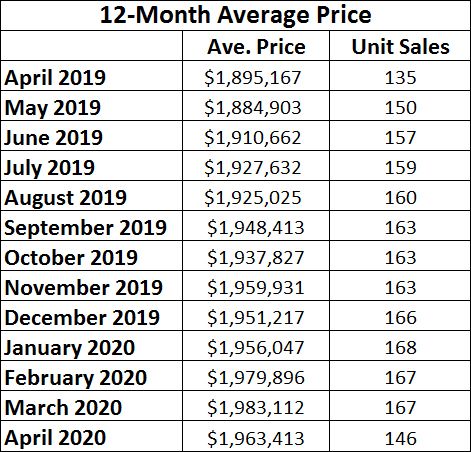Viewport: 471px width, 452px height.
Task: Click the May 2019 unit sales 150
Action: [x=400, y=106]
